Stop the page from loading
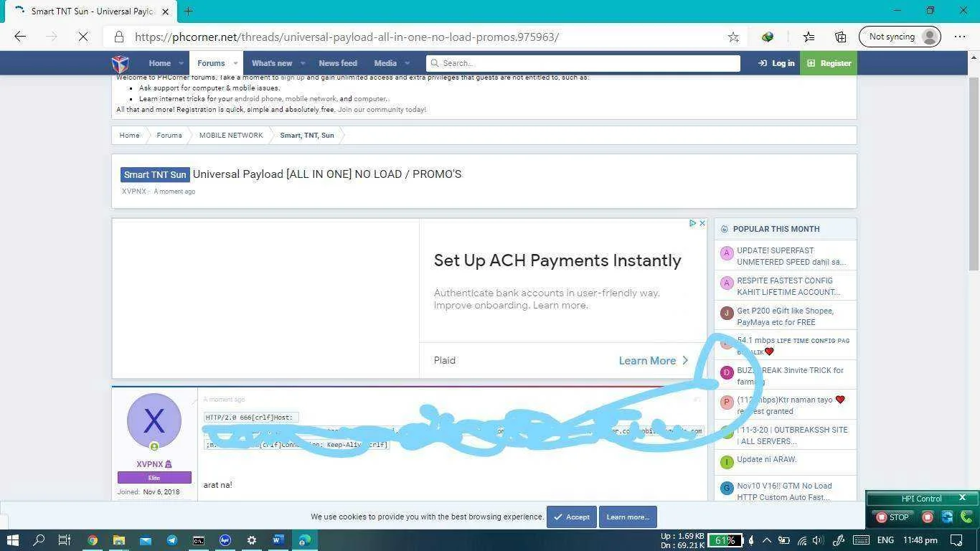The width and height of the screenshot is (980, 551). [83, 37]
